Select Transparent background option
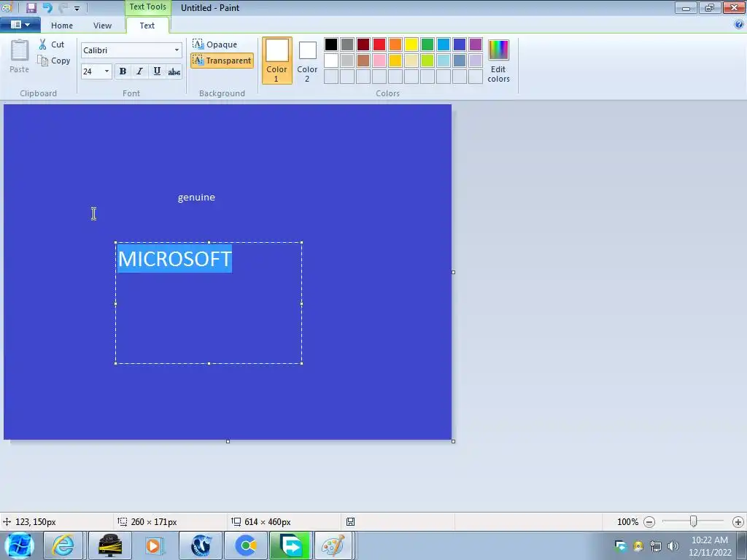 tap(222, 61)
